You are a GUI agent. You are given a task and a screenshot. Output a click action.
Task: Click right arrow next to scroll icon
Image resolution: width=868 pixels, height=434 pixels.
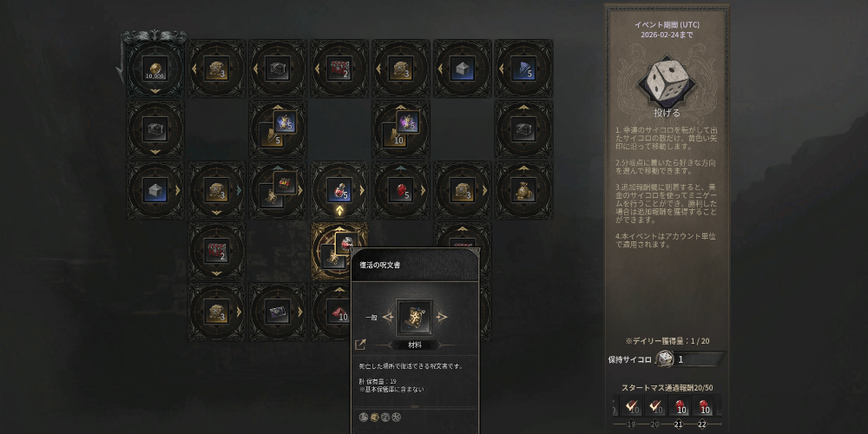pyautogui.click(x=441, y=317)
